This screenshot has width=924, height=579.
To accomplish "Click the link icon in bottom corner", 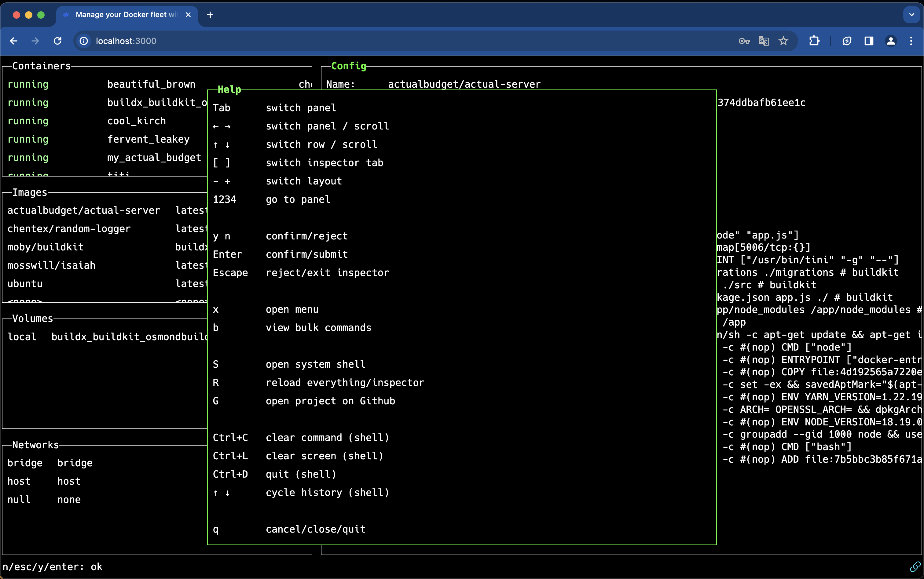I will tap(915, 566).
